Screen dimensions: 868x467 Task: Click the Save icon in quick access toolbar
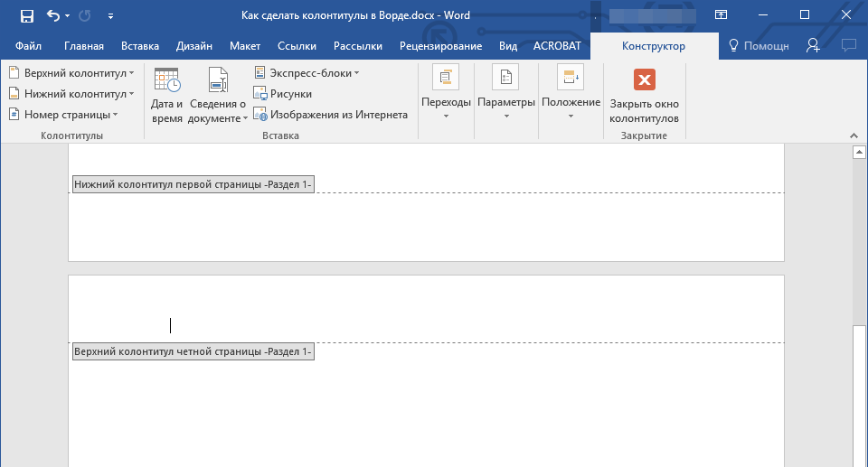point(26,15)
